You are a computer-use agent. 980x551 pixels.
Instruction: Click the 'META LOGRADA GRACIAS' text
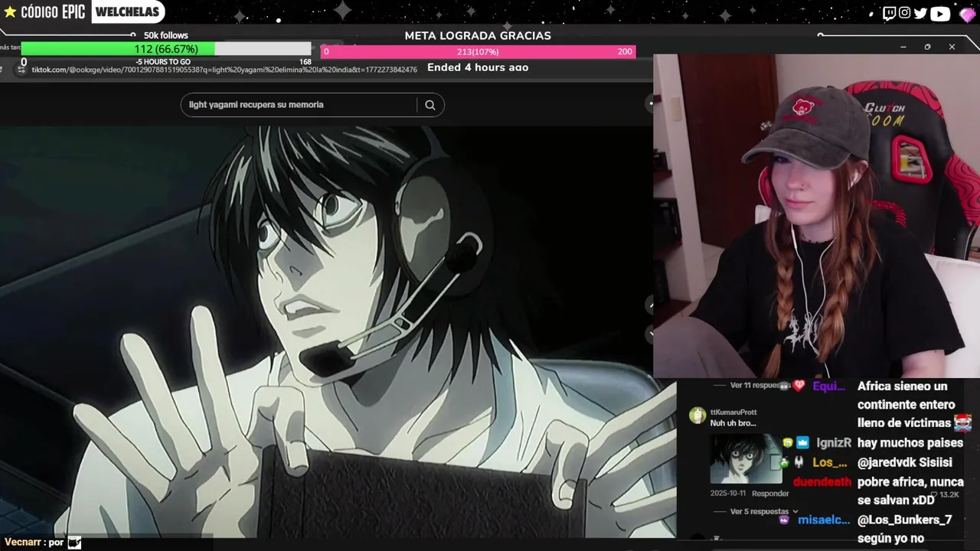(478, 36)
